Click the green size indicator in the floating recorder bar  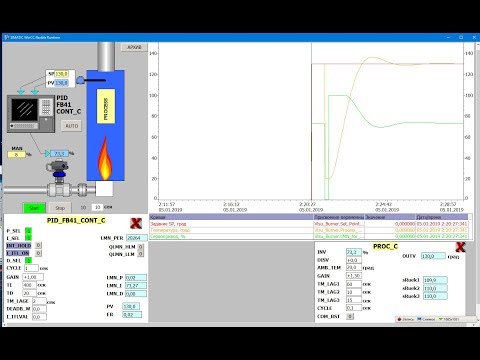pyautogui.click(x=441, y=319)
